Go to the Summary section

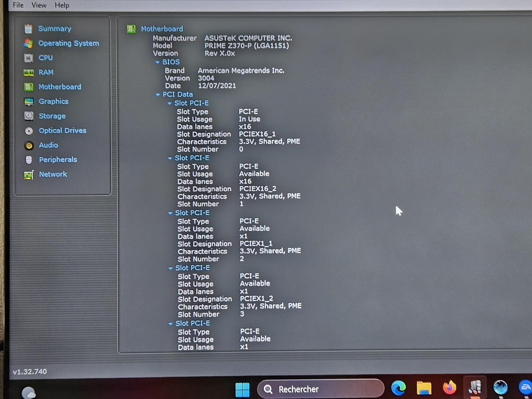[54, 29]
